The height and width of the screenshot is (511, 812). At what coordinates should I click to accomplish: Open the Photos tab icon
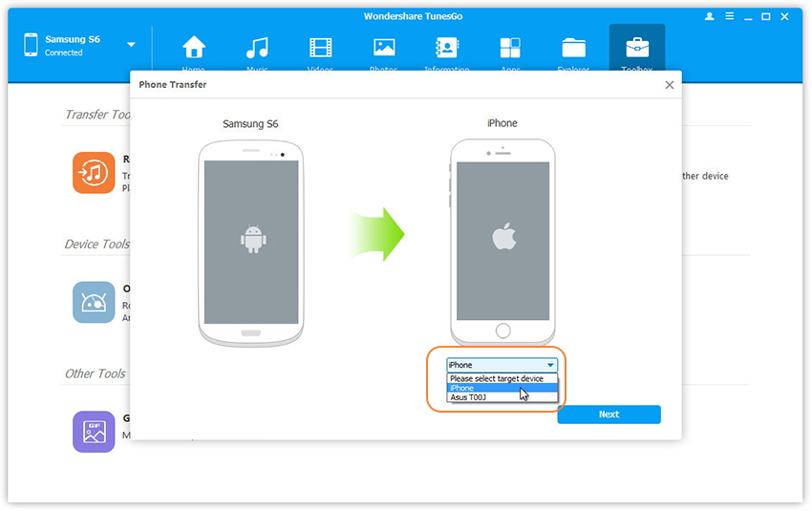click(x=384, y=47)
